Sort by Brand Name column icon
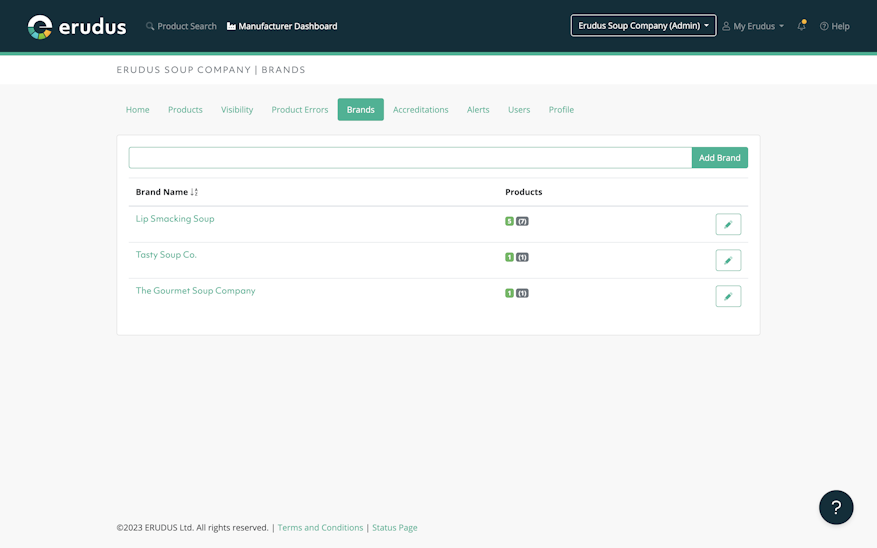877x548 pixels. pyautogui.click(x=194, y=192)
